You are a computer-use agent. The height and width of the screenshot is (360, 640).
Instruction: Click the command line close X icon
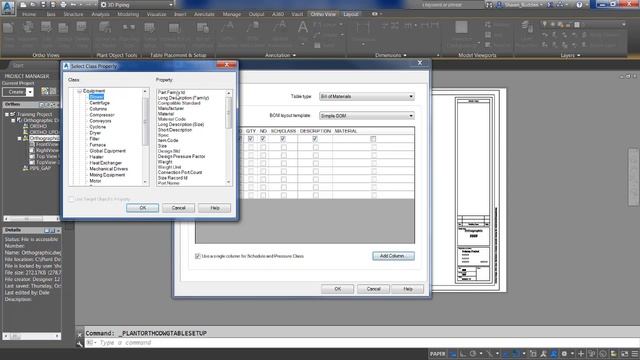coord(80,334)
